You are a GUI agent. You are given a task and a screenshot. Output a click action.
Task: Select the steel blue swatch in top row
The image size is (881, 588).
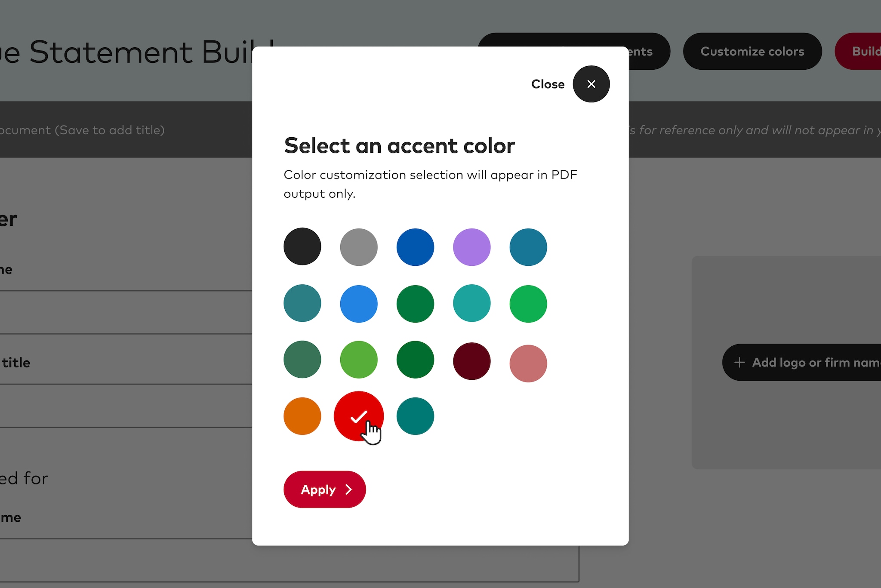[x=528, y=247]
